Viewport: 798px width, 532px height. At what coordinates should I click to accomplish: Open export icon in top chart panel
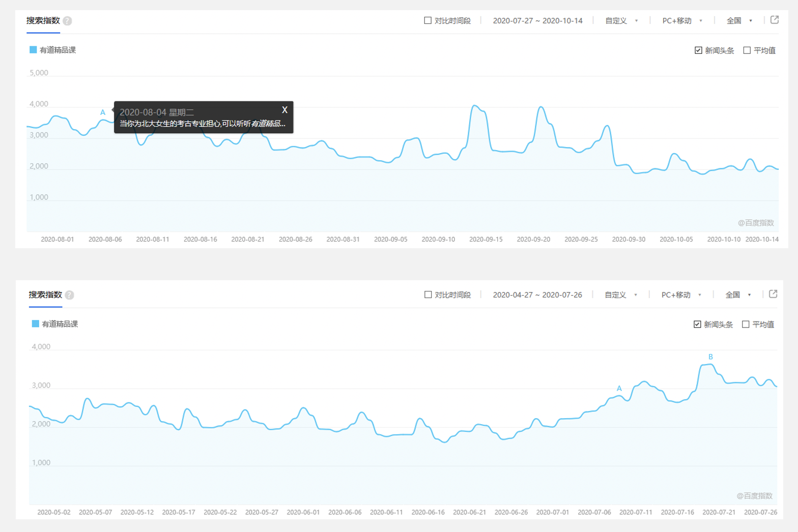pyautogui.click(x=775, y=20)
